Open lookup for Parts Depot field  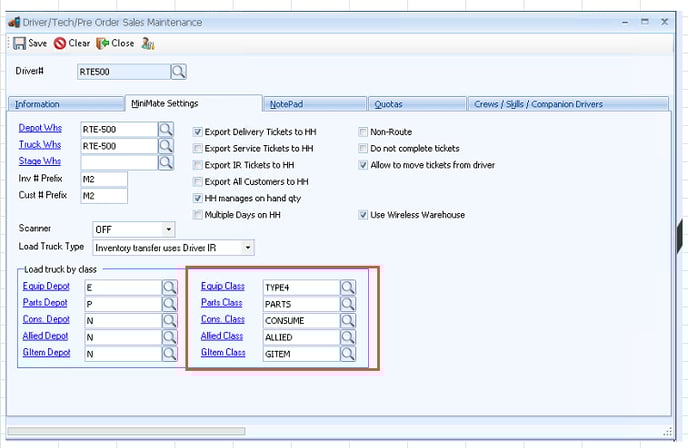coord(169,304)
